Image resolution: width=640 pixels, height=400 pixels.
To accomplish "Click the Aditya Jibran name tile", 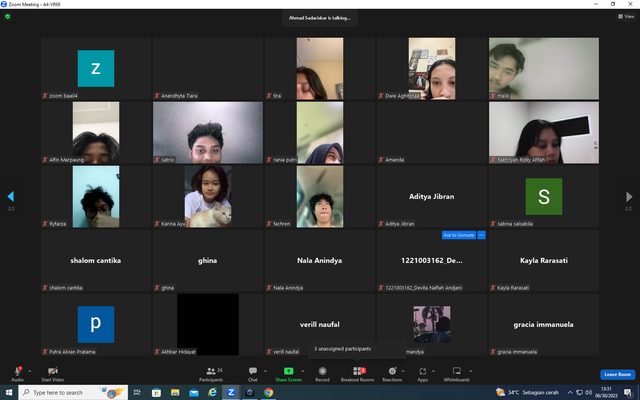I will [x=432, y=196].
